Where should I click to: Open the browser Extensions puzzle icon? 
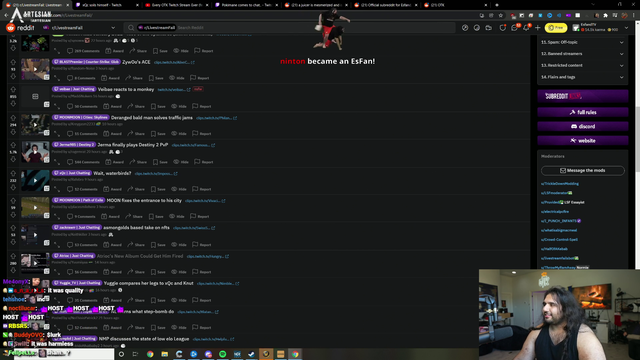tap(606, 15)
